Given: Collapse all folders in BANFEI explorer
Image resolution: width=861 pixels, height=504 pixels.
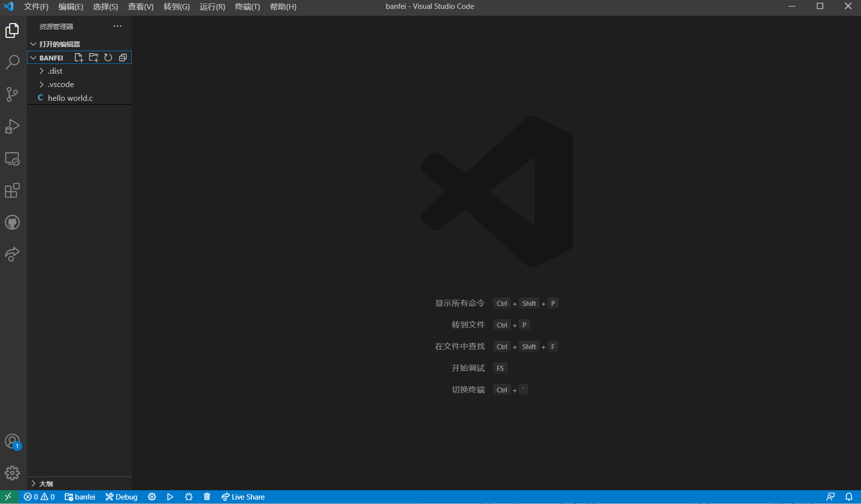Looking at the screenshot, I should (123, 58).
